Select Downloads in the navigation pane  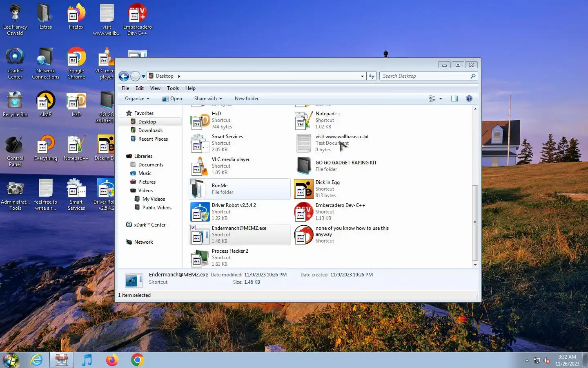click(x=150, y=130)
